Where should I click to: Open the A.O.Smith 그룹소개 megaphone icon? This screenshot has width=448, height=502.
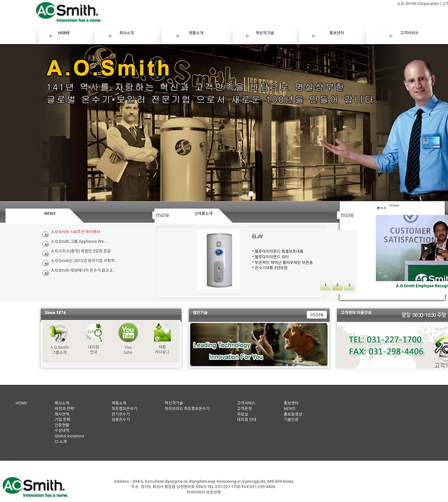click(x=59, y=333)
